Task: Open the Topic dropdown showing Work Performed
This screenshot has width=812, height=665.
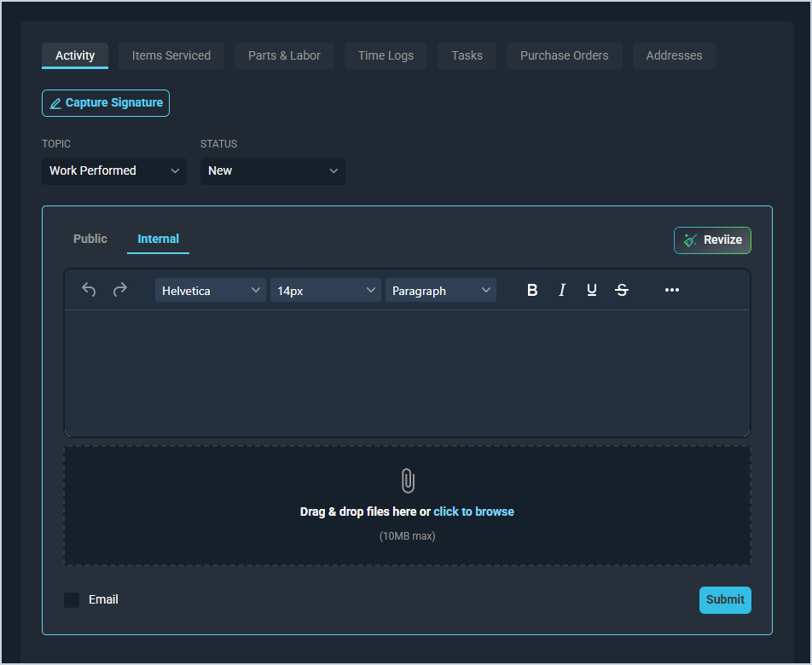Action: pos(114,171)
